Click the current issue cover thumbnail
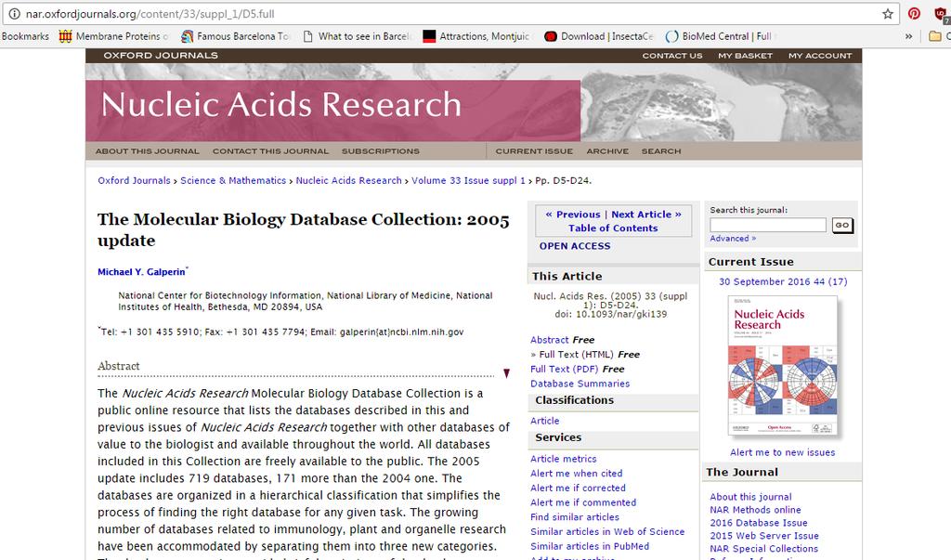Screen dimensions: 951x560 pyautogui.click(x=782, y=365)
